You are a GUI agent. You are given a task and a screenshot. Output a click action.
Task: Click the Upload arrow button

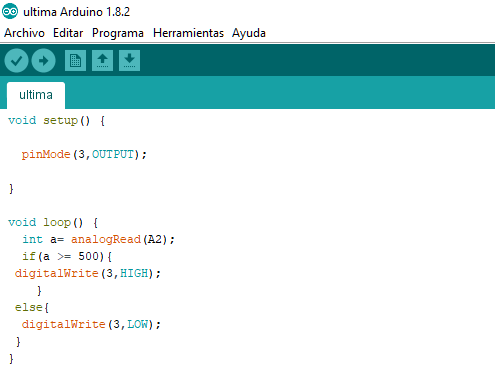pyautogui.click(x=43, y=60)
